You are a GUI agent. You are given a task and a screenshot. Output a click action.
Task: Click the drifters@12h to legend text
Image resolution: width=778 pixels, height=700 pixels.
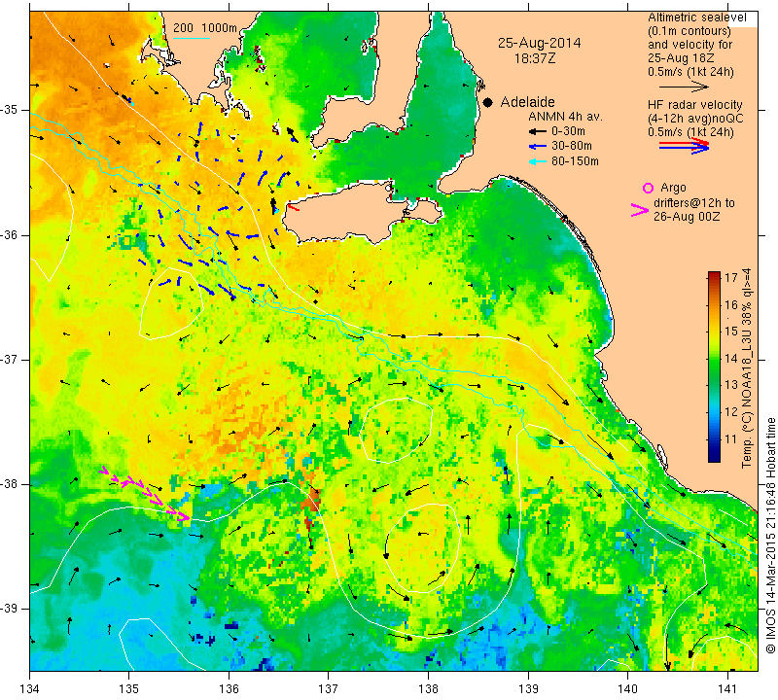click(x=694, y=203)
